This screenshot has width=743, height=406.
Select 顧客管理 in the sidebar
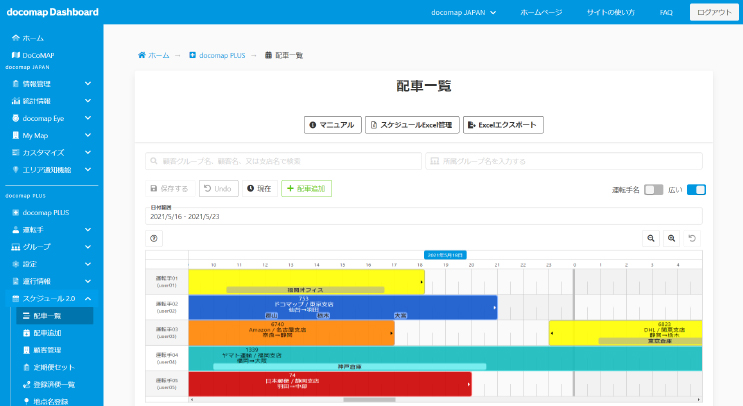coord(48,350)
